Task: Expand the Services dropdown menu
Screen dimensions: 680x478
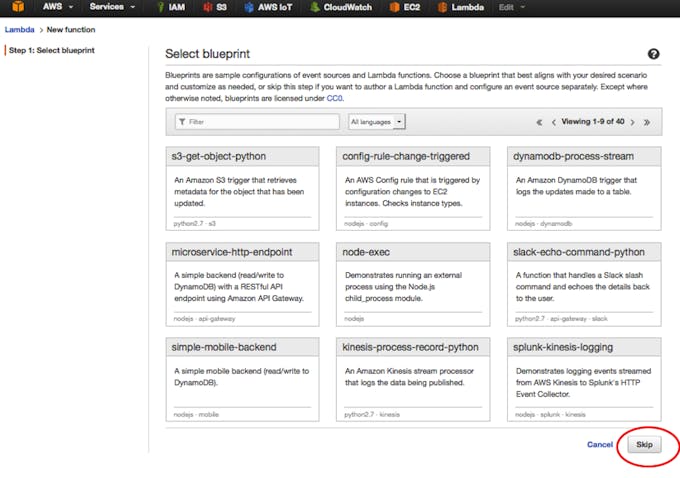Action: 112,7
